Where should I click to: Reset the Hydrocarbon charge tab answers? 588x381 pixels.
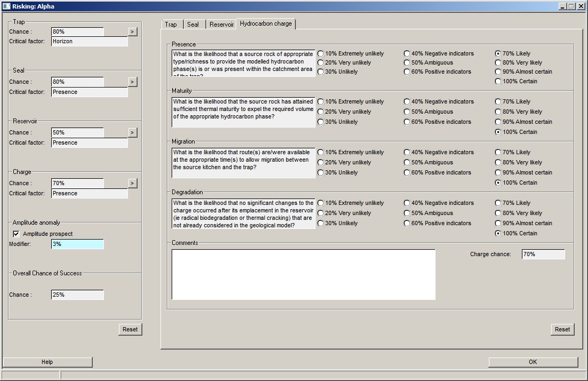point(562,329)
